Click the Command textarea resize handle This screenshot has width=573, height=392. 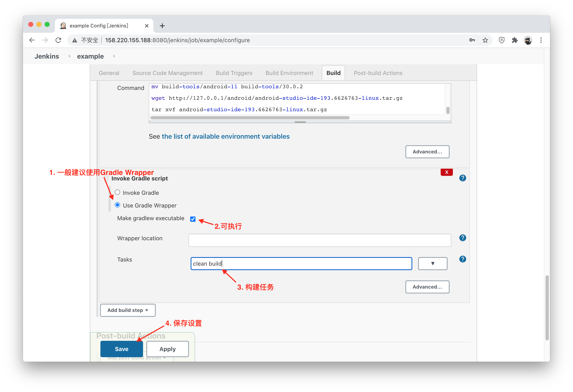point(300,122)
